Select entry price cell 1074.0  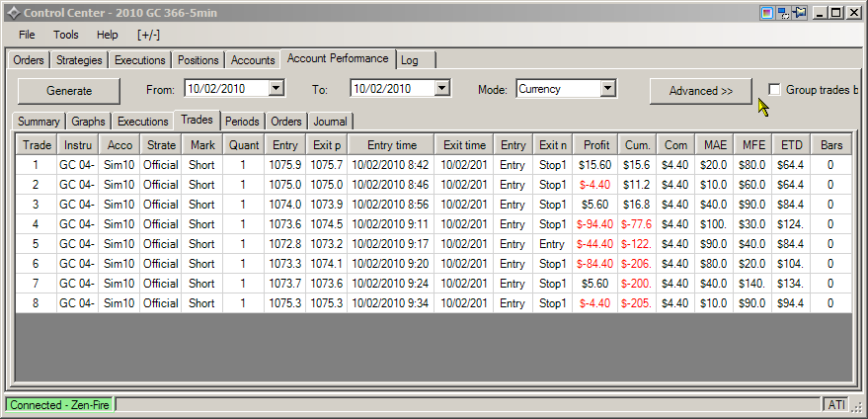(x=285, y=205)
